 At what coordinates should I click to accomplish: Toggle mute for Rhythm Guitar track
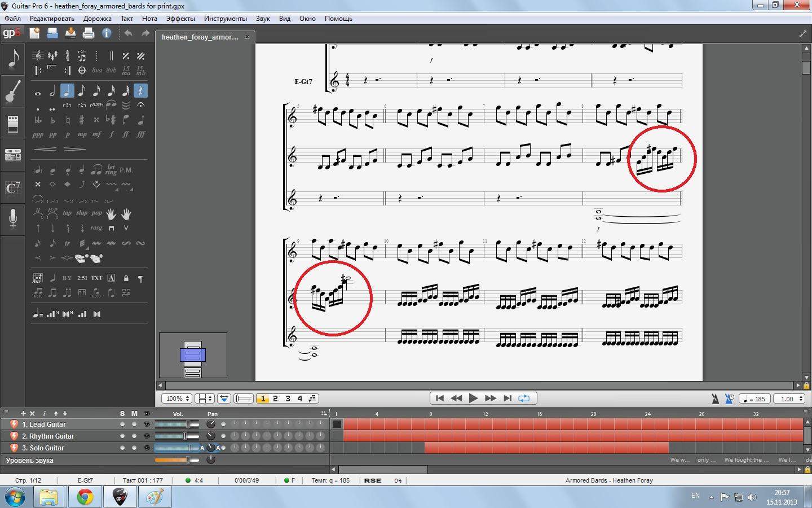click(x=134, y=436)
